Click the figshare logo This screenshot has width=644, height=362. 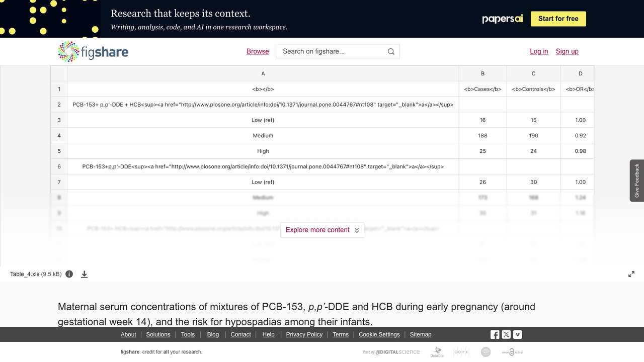click(93, 51)
